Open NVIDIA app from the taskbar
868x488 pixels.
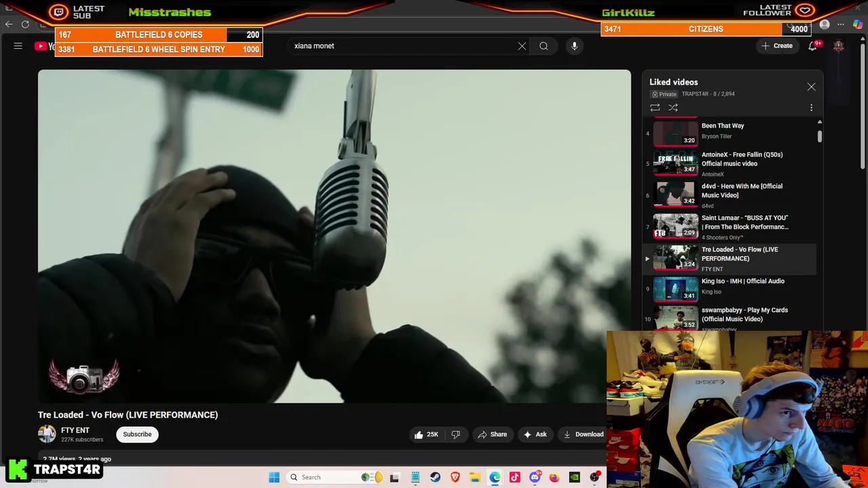(x=574, y=477)
